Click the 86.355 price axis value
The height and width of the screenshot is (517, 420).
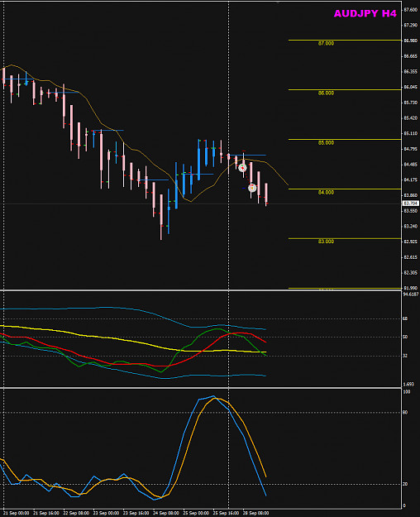(x=410, y=71)
